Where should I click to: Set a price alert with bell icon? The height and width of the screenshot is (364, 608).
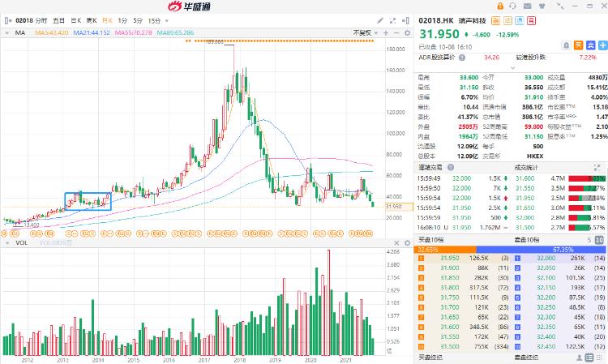(567, 45)
